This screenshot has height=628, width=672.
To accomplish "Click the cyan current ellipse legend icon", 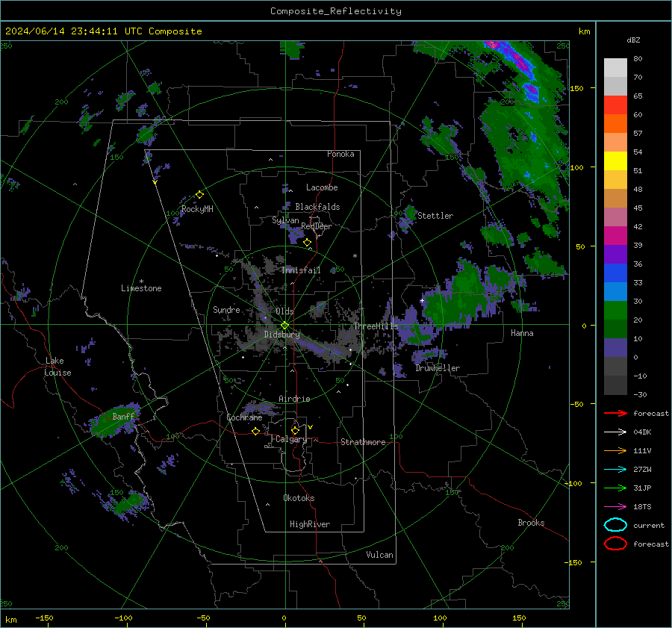I will pos(615,525).
